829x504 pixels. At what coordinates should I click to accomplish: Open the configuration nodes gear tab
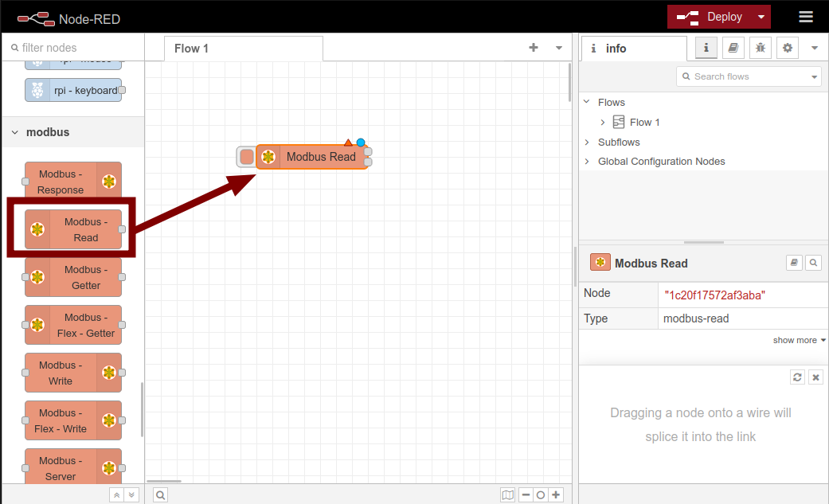coord(788,48)
